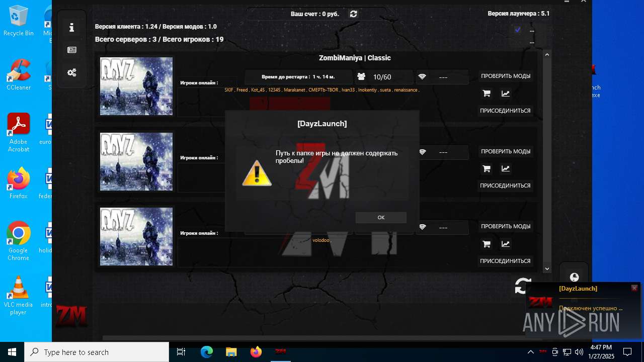Join the ZombiManiya Classic server

pos(505,111)
